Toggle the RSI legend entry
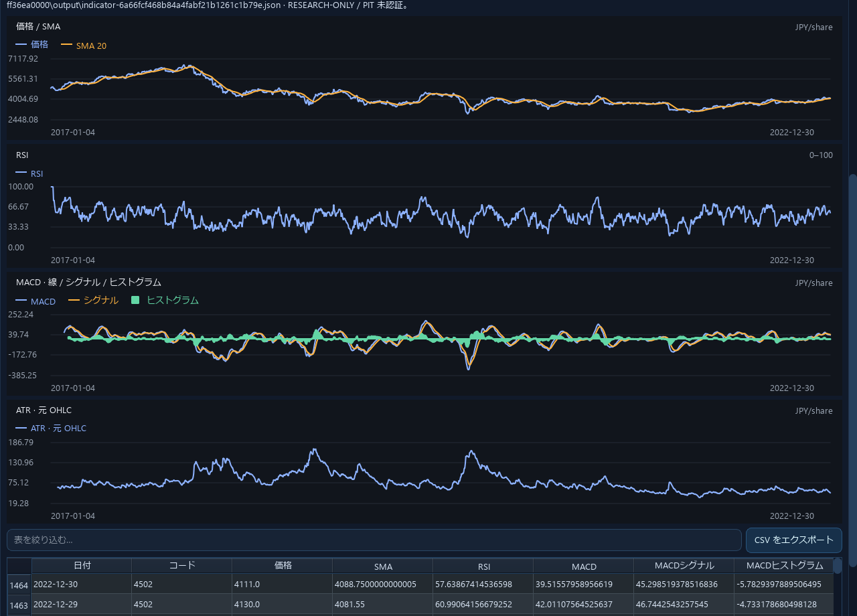 (29, 173)
